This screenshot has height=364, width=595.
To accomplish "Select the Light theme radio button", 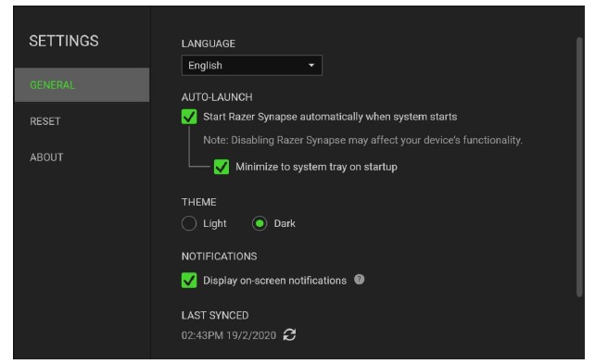I will click(189, 223).
